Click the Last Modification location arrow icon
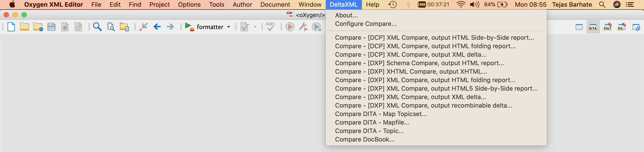The width and height of the screenshot is (644, 152). tap(144, 27)
